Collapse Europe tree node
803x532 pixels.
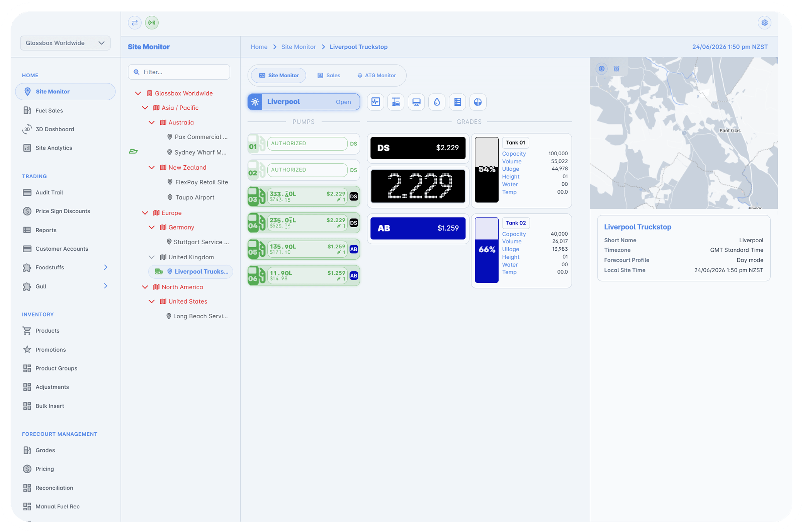pos(145,213)
